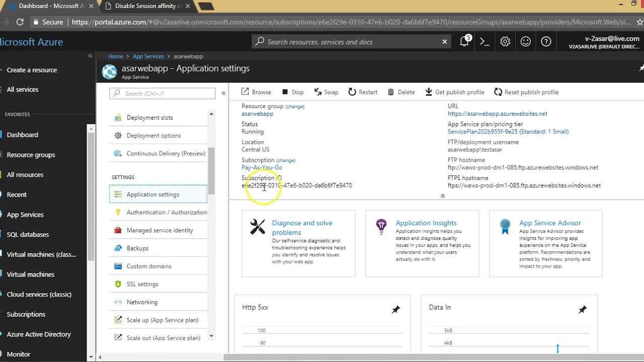The width and height of the screenshot is (644, 362).
Task: Click the browser address bar
Action: click(x=333, y=22)
